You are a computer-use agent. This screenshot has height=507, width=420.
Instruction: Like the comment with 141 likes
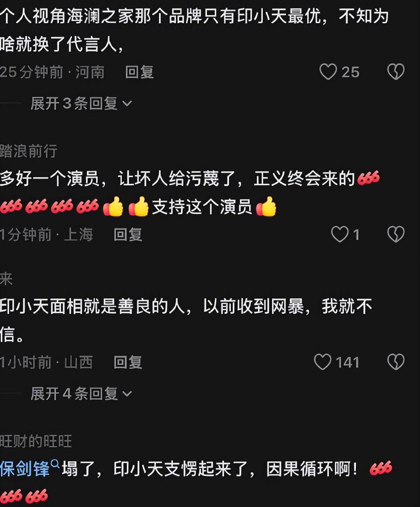point(323,362)
